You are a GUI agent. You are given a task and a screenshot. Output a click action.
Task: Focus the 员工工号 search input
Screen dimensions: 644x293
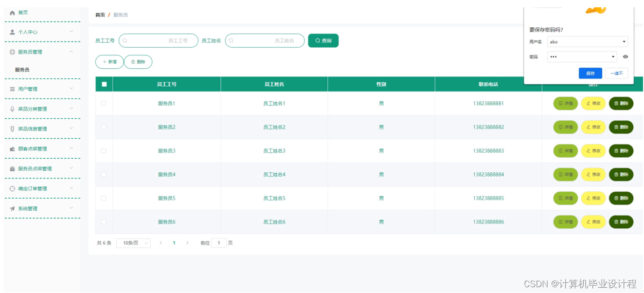[x=159, y=40]
